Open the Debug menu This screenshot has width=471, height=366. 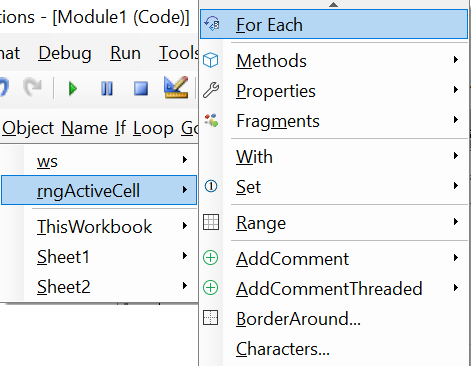[65, 53]
